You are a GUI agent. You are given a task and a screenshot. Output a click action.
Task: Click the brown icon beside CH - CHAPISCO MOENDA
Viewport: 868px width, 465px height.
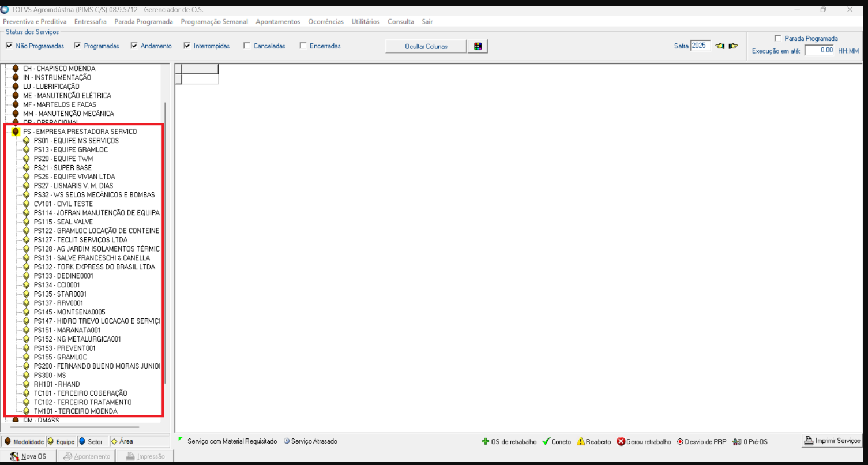click(16, 69)
